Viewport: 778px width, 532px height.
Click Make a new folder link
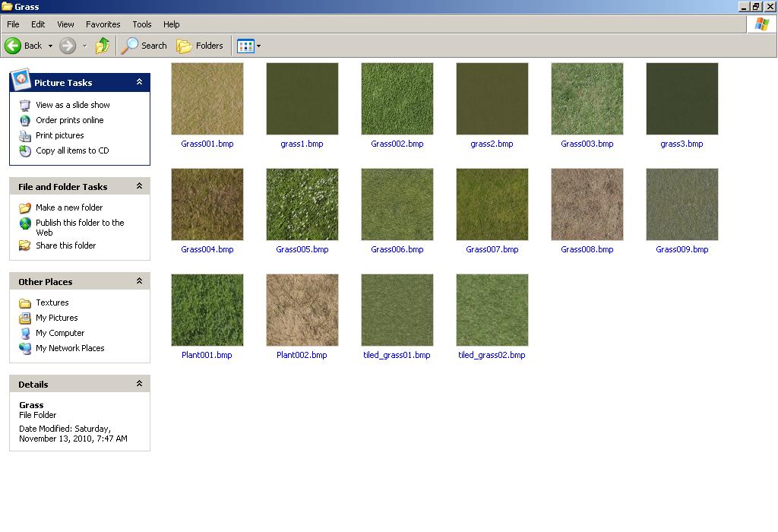coord(69,207)
